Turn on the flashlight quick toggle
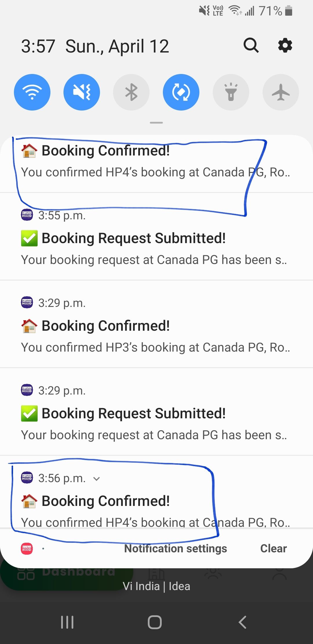 tap(231, 92)
